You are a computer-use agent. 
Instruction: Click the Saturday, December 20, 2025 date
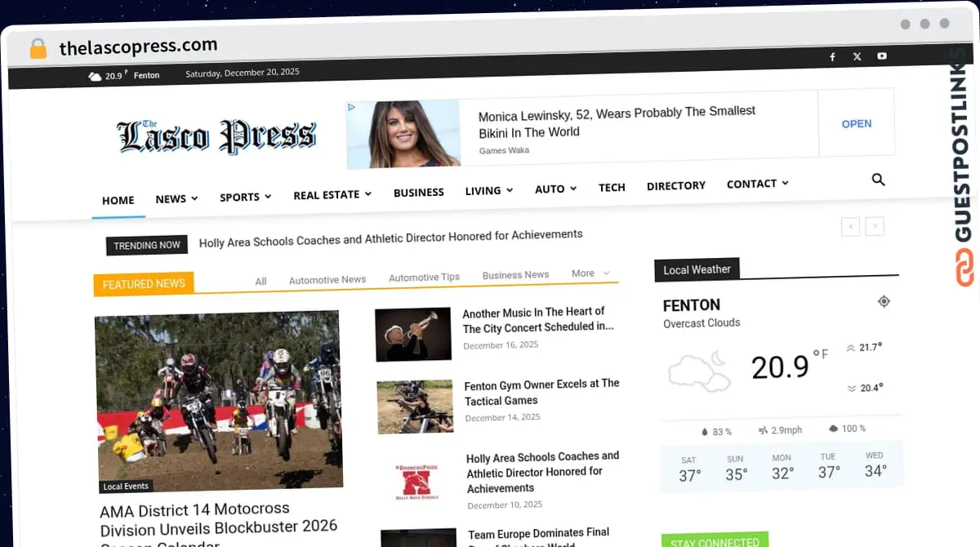[x=243, y=73]
